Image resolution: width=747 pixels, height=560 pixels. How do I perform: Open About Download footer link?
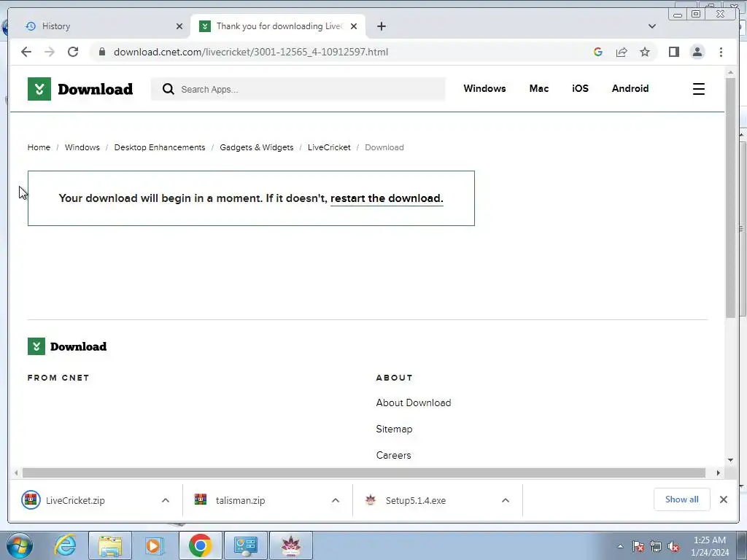(413, 402)
